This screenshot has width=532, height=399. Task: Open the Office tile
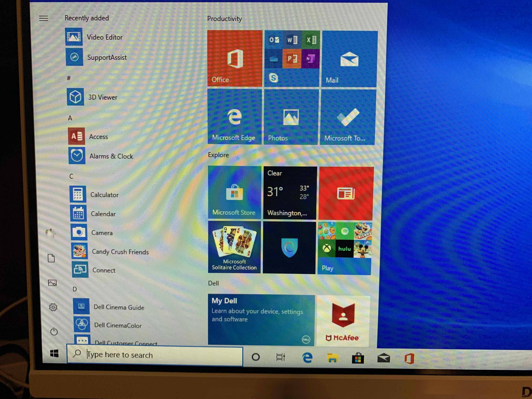(x=235, y=58)
